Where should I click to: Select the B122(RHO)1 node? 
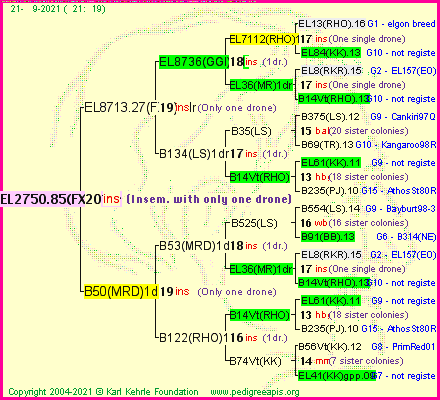(x=194, y=338)
